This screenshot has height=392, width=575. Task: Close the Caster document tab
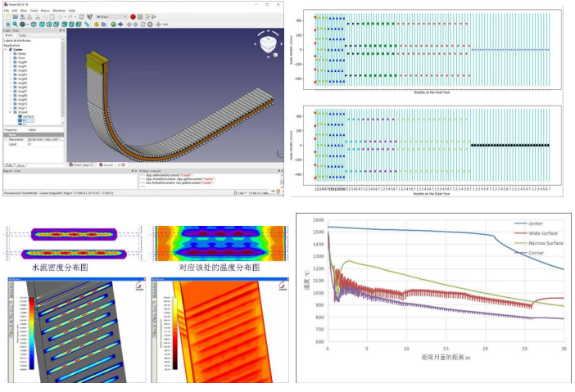pyautogui.click(x=124, y=164)
